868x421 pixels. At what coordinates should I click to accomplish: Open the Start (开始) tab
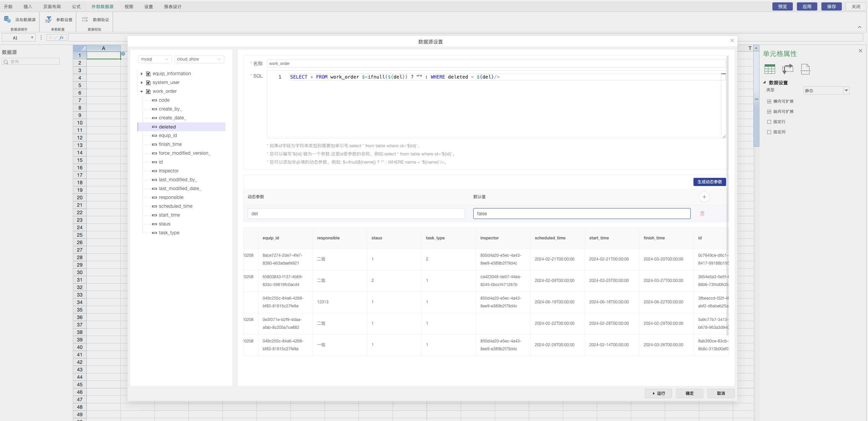point(8,6)
